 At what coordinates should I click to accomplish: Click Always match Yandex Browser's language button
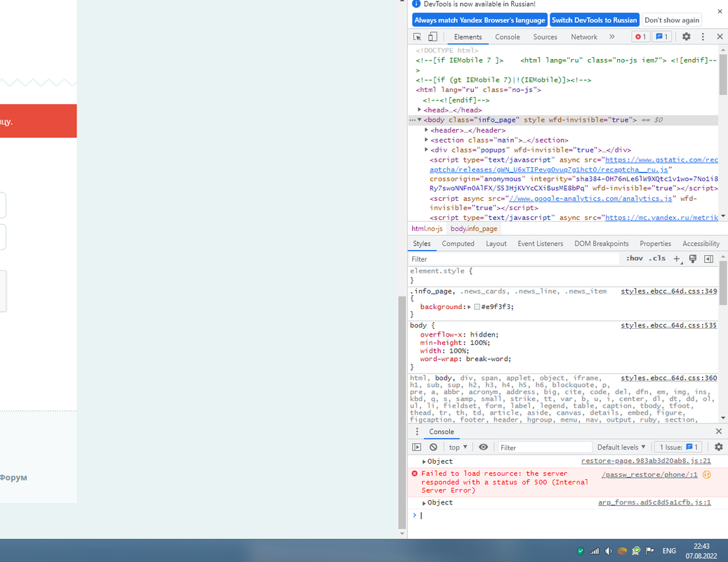point(479,20)
